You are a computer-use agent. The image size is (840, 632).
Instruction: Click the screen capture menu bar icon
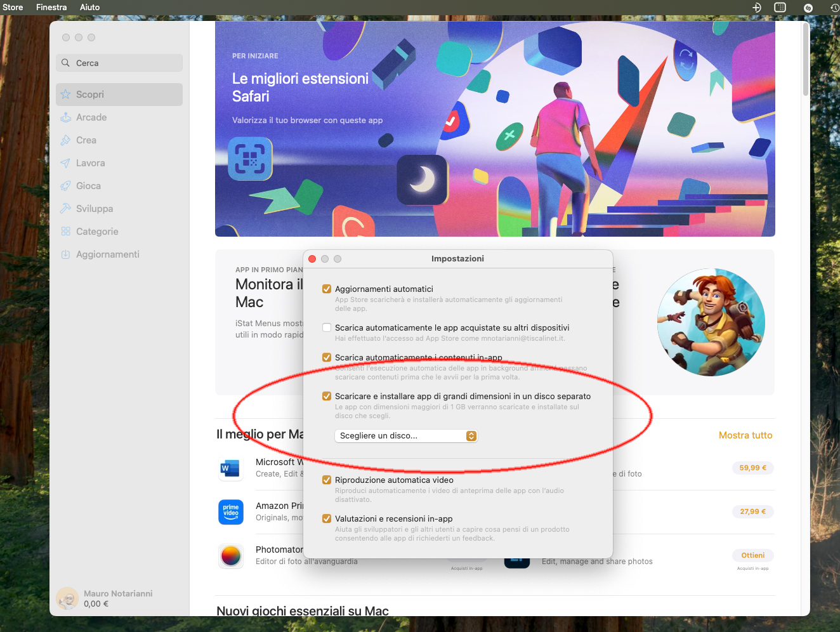pos(780,8)
